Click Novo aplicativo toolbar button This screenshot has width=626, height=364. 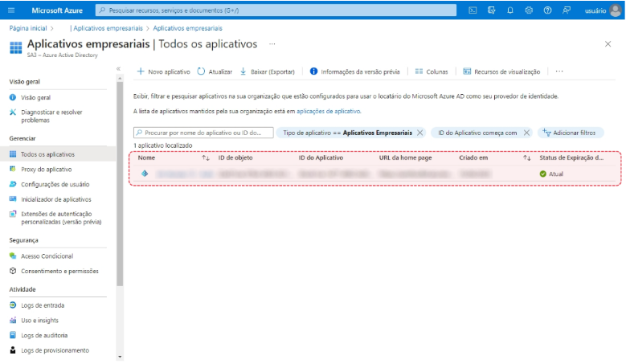click(x=164, y=72)
